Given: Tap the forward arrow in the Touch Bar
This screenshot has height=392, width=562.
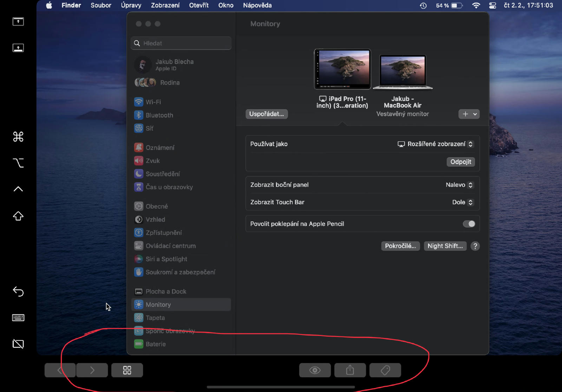Looking at the screenshot, I should pos(92,370).
